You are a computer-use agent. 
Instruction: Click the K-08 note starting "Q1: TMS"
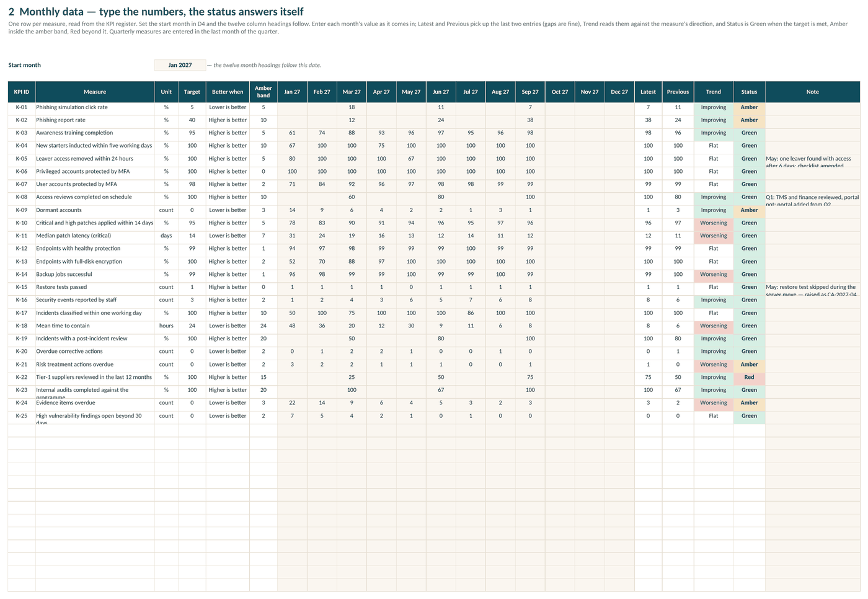tap(812, 198)
